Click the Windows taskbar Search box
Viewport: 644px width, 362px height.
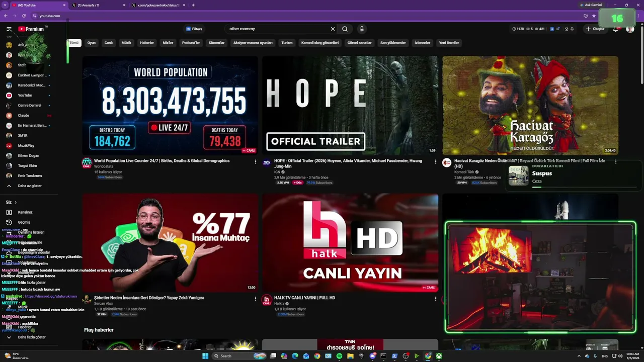(x=239, y=356)
